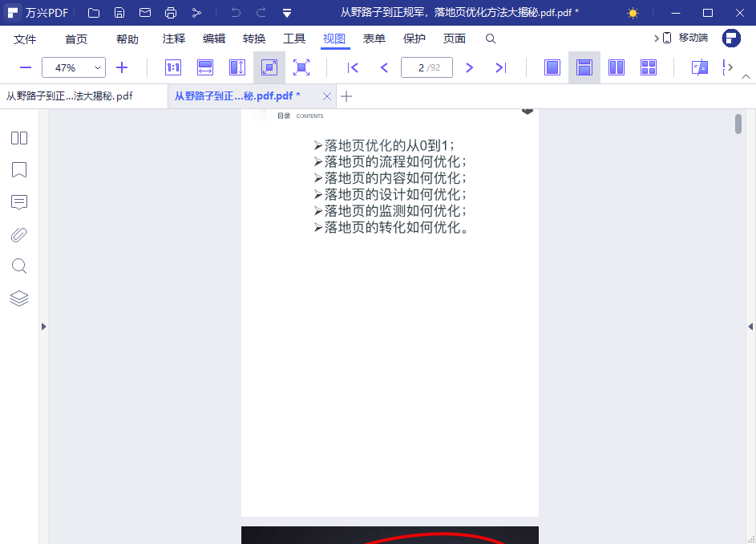This screenshot has width=756, height=544.
Task: Select the actual size 1:1 zoom icon
Action: click(172, 67)
